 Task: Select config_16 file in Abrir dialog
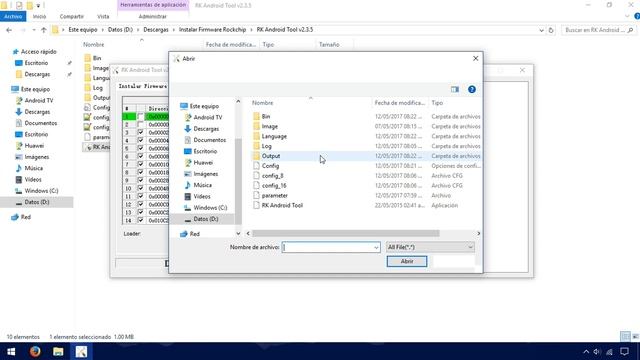pyautogui.click(x=274, y=185)
